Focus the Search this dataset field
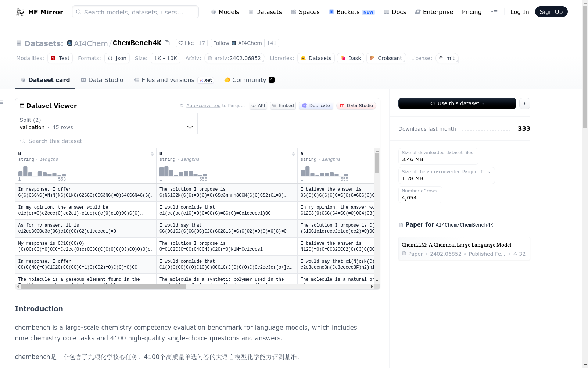The image size is (588, 368). click(x=198, y=141)
